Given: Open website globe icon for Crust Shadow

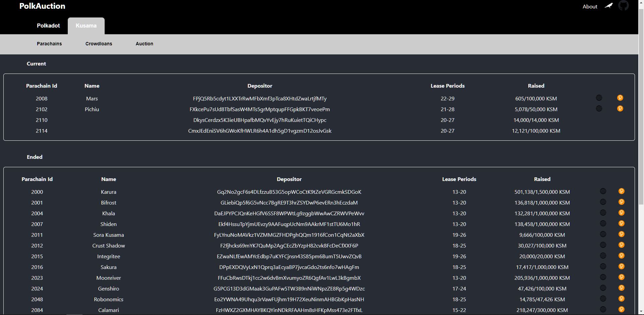Looking at the screenshot, I should pos(603,245).
